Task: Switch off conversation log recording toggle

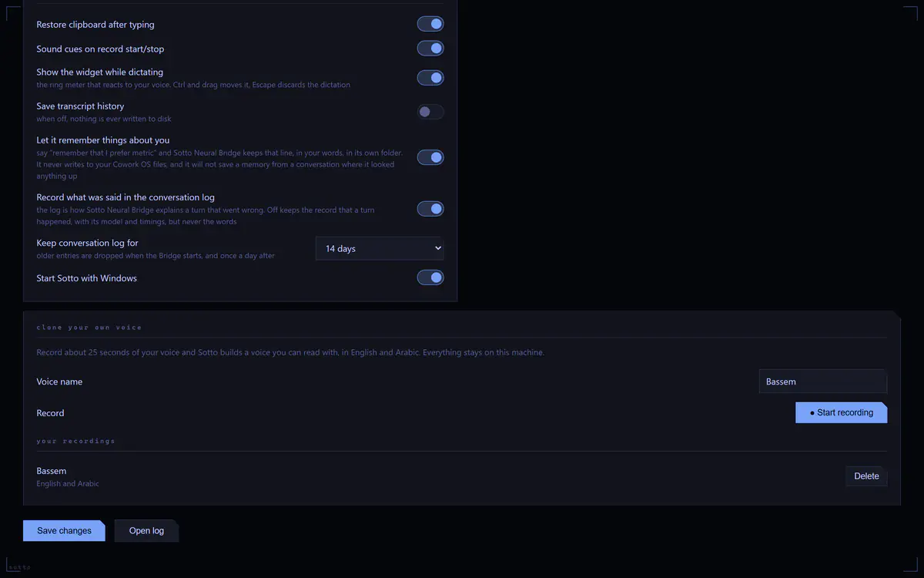Action: click(430, 209)
